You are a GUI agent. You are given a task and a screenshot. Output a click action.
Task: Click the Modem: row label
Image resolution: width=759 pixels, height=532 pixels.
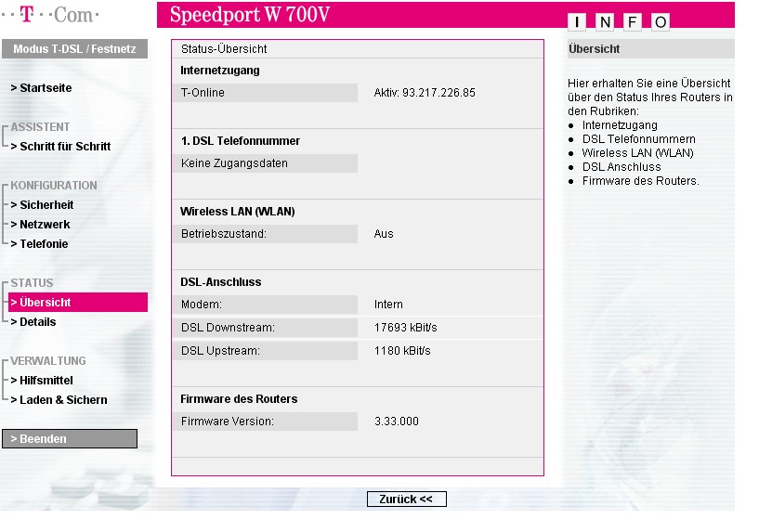tap(202, 305)
